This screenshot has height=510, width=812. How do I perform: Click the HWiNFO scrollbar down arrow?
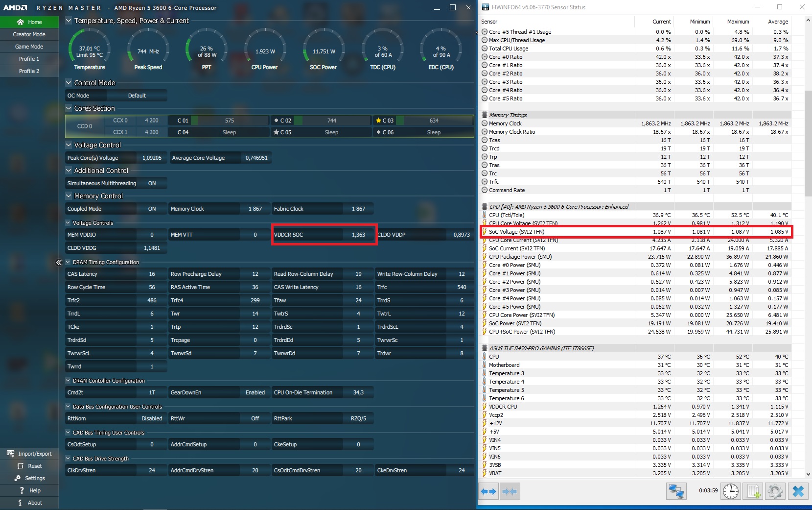point(808,474)
